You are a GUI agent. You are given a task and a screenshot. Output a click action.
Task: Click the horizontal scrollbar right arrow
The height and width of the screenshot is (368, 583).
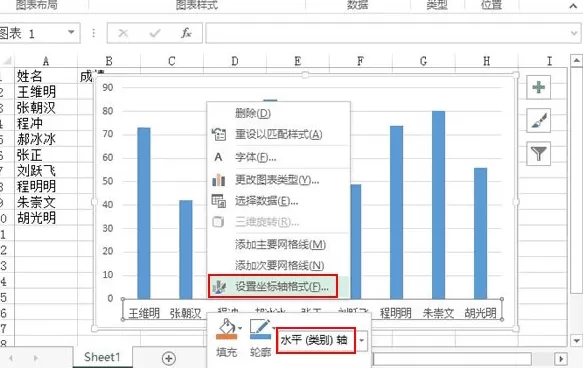tap(561, 359)
